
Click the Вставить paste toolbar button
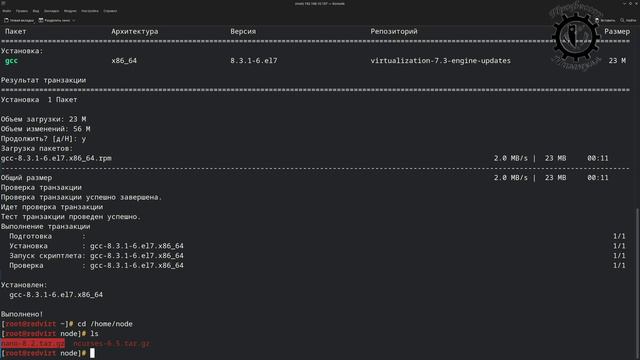point(605,20)
